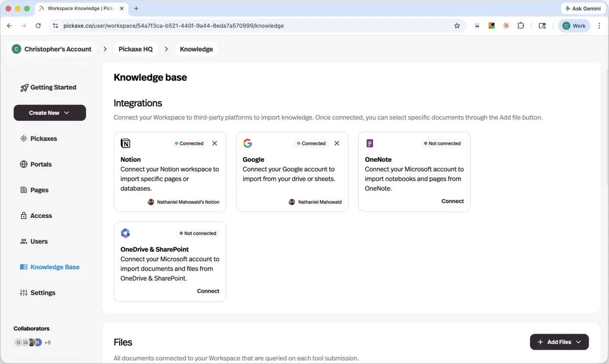
Task: Click the Pages document icon
Action: pos(23,190)
